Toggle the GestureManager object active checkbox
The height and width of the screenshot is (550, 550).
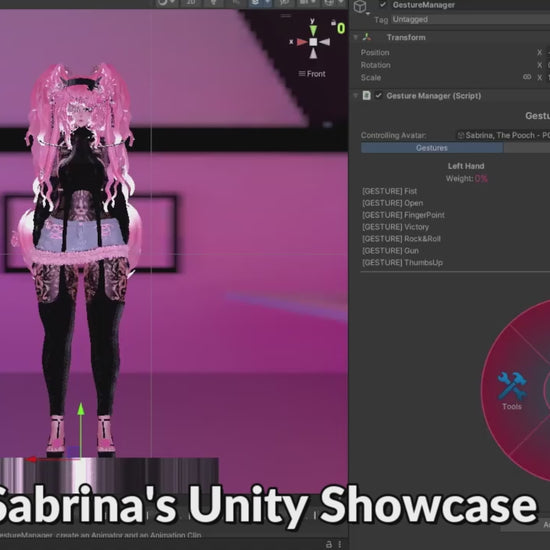pyautogui.click(x=383, y=5)
